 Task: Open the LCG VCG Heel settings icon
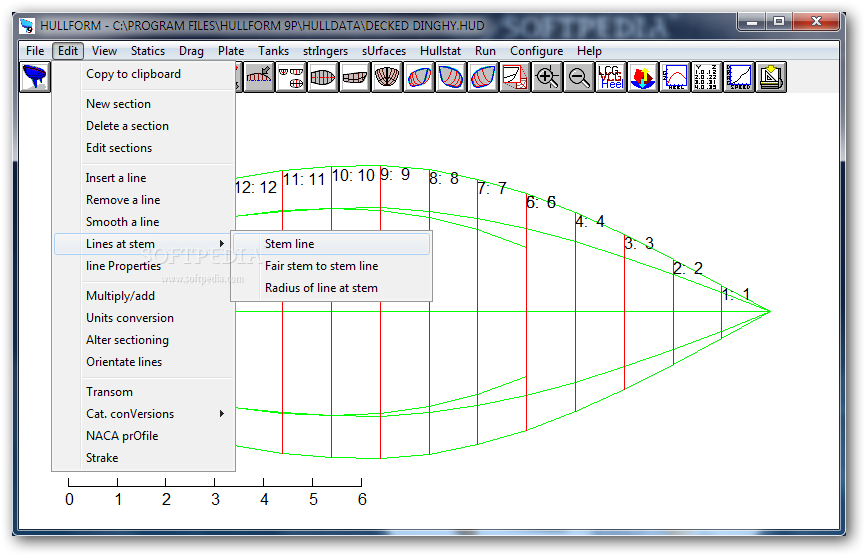click(611, 77)
